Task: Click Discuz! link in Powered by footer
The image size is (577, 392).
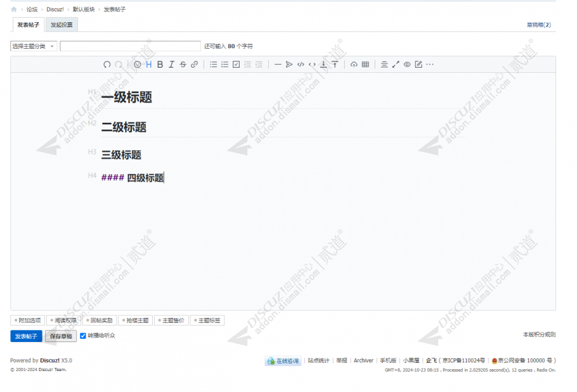Action: (49, 360)
